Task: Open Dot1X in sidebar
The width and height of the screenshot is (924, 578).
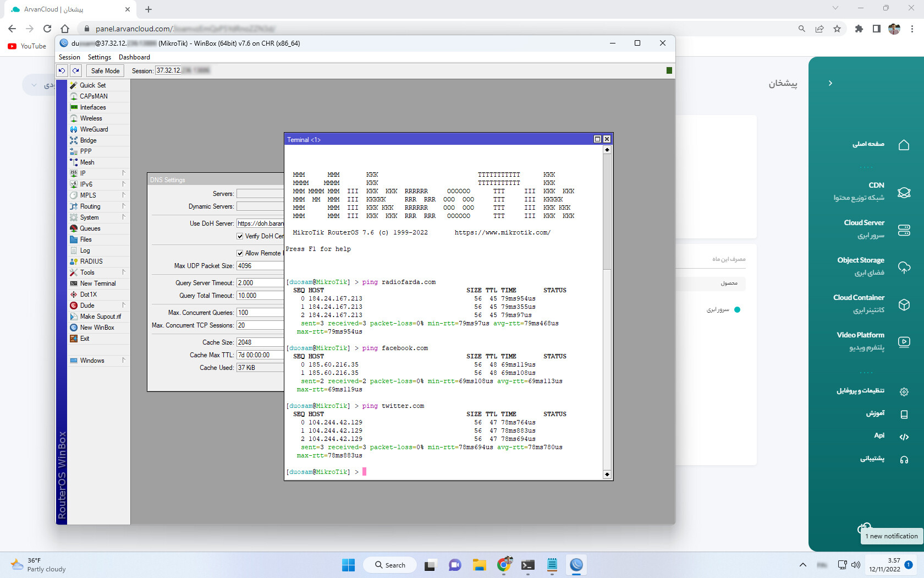Action: pos(88,295)
